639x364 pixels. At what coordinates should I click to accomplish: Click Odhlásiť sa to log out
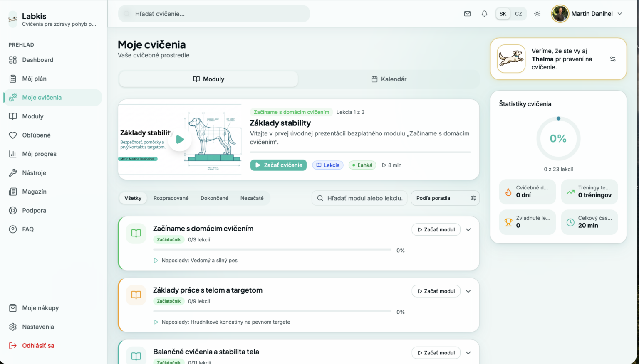point(52,346)
